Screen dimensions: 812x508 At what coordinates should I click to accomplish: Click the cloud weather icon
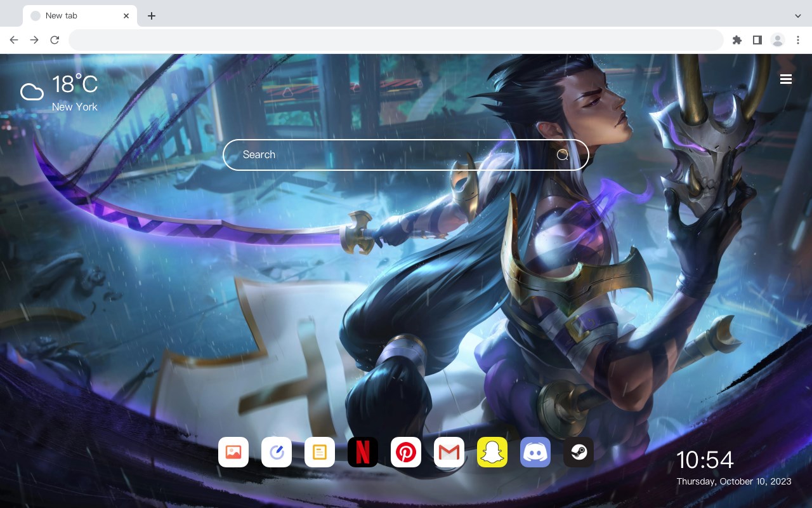32,92
